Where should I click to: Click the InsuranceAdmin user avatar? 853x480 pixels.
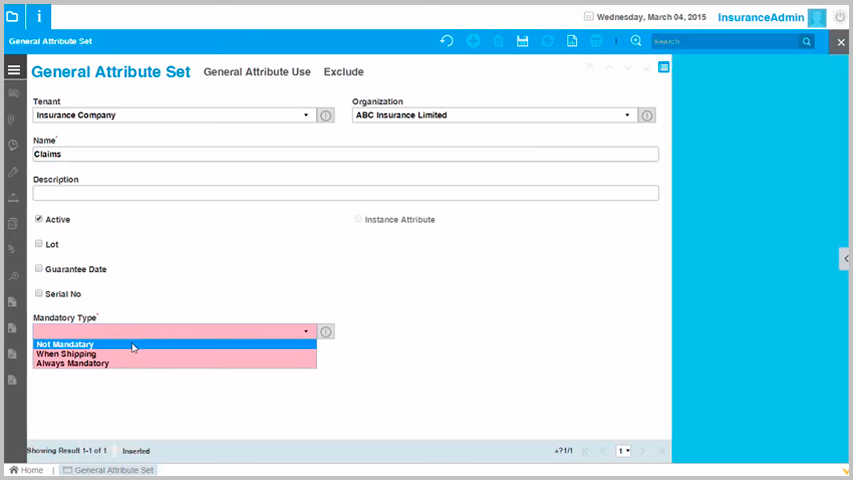(817, 17)
